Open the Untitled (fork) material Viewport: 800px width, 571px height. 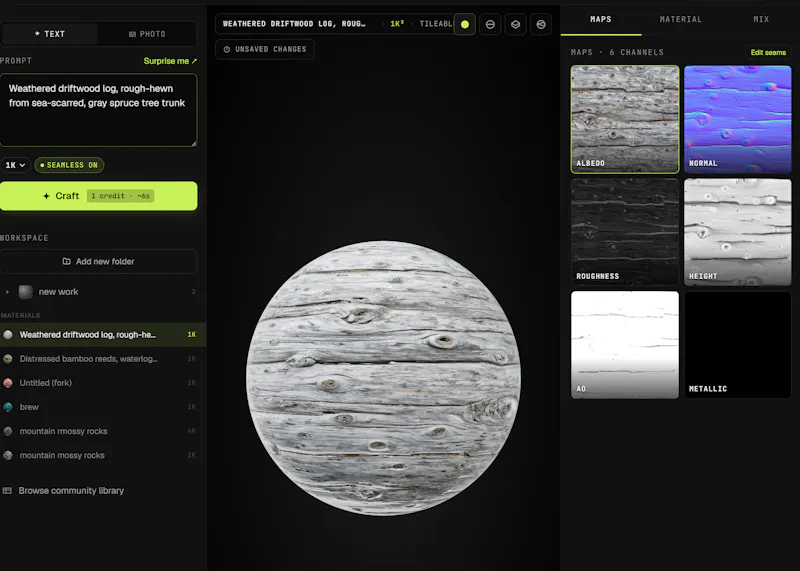[102, 383]
